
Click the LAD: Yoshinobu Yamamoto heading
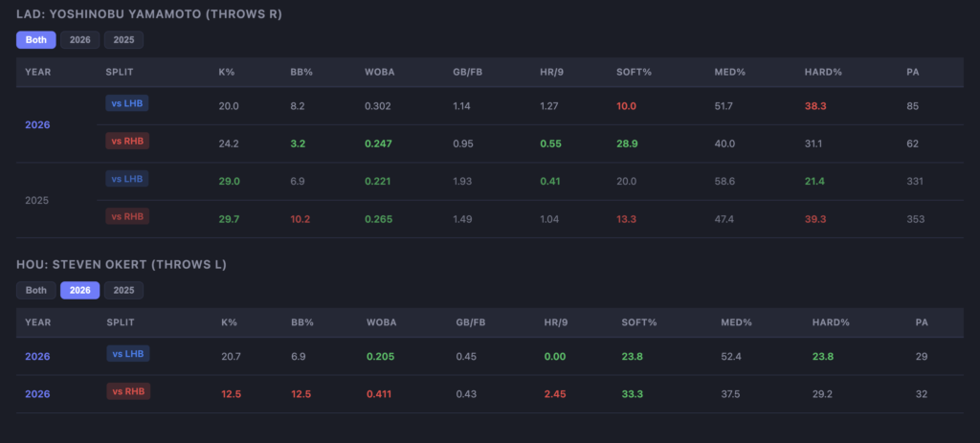click(x=149, y=13)
